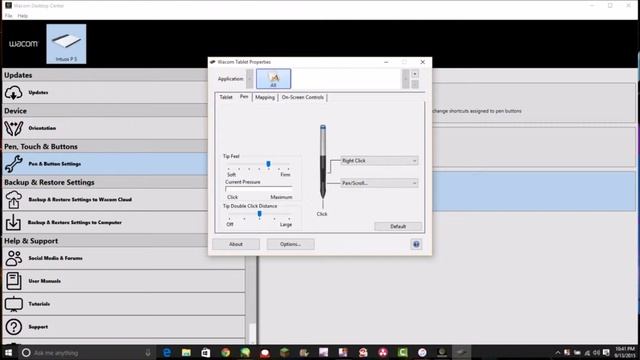Screen dimensions: 640x360
Task: Open the Pan/Scroll button dropdown
Action: click(x=379, y=183)
